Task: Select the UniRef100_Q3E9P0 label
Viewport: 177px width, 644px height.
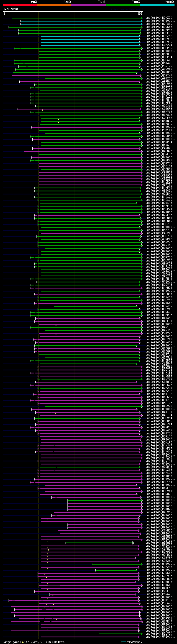Action: coord(159,42)
